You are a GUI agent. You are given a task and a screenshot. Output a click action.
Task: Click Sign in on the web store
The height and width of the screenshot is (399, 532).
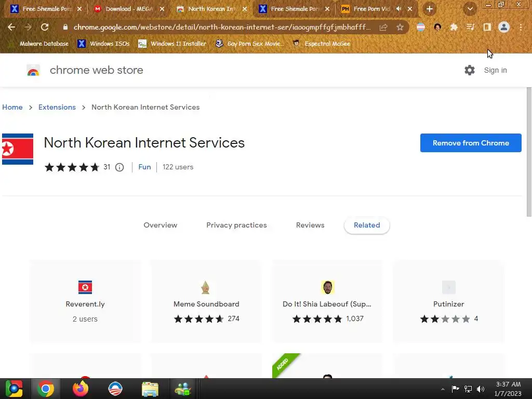(495, 70)
